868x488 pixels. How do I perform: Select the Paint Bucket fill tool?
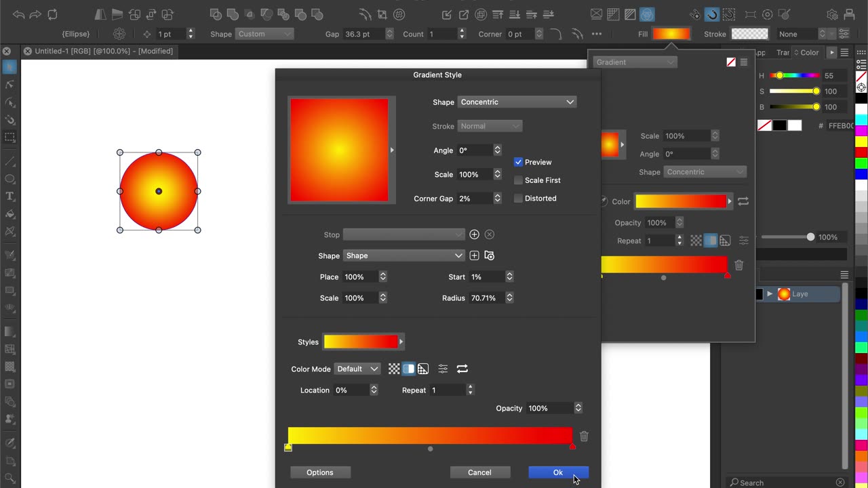pos(9,213)
